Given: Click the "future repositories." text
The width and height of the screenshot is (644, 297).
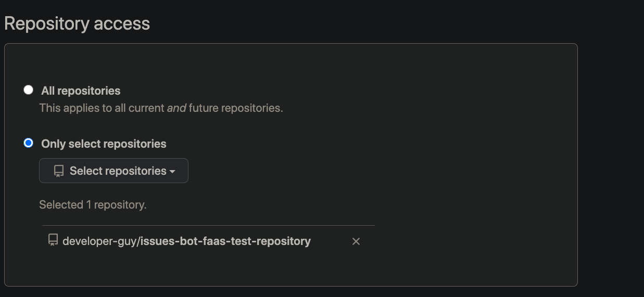Looking at the screenshot, I should point(235,108).
